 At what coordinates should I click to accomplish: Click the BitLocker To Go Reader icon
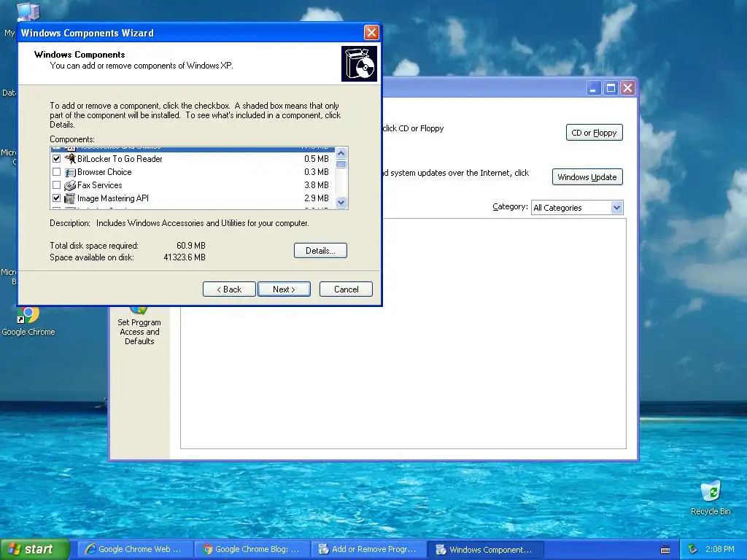[70, 158]
